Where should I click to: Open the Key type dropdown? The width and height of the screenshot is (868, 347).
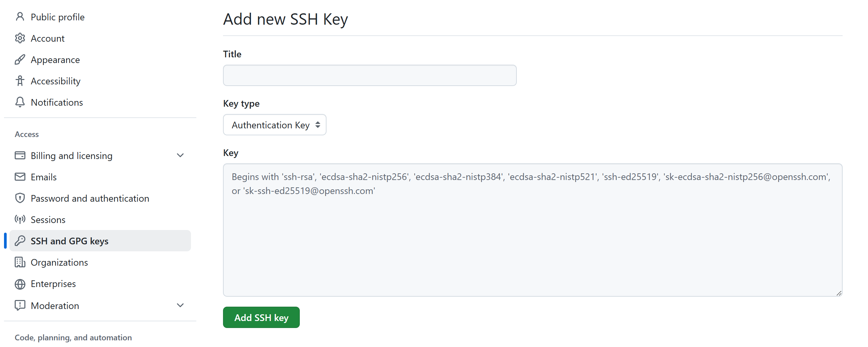pyautogui.click(x=274, y=125)
